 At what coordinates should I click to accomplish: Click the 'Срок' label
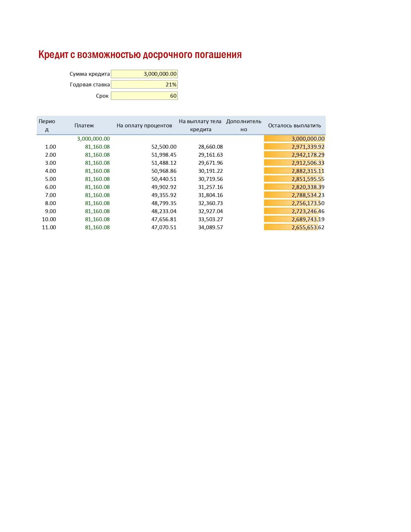pyautogui.click(x=102, y=96)
